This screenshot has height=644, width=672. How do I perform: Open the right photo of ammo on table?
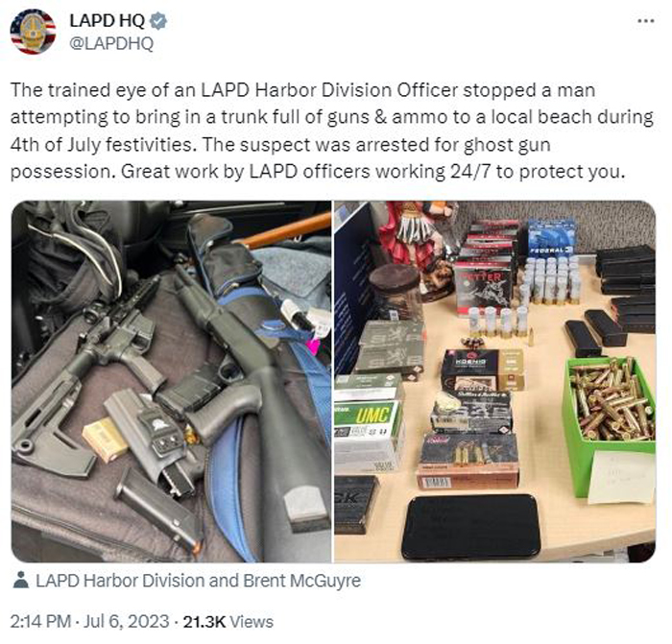(495, 381)
